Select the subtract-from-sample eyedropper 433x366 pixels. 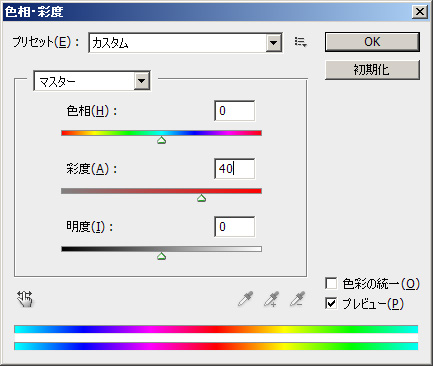(x=297, y=299)
